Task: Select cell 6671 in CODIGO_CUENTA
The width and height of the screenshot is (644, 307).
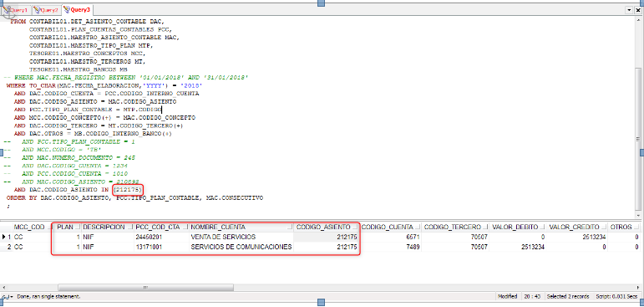Action: (x=391, y=237)
